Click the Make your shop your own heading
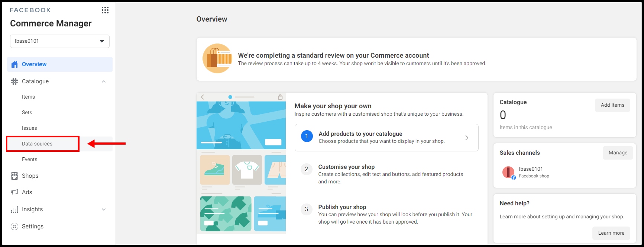This screenshot has width=644, height=247. click(x=333, y=106)
